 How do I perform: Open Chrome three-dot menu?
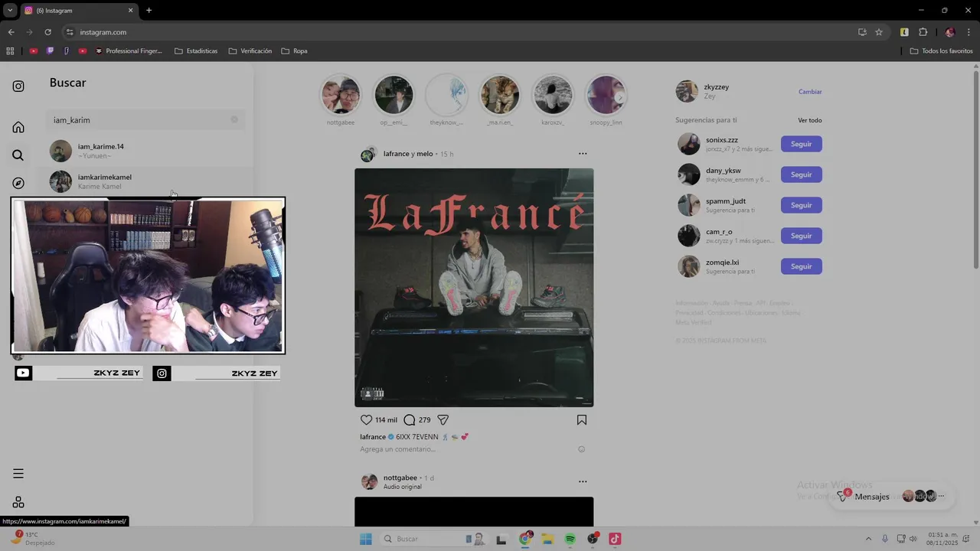click(x=969, y=32)
